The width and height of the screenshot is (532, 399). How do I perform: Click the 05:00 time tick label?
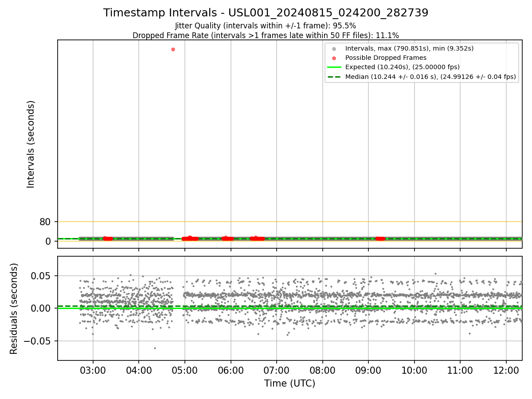tap(185, 370)
